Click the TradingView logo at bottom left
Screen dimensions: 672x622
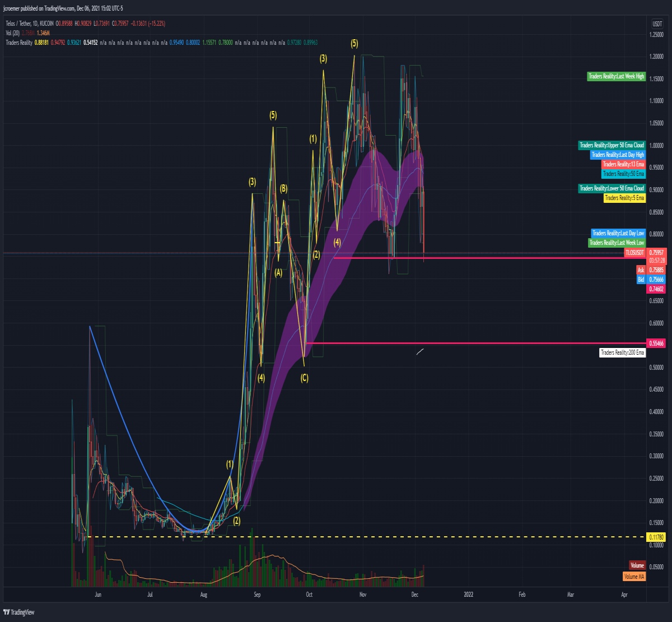19,612
